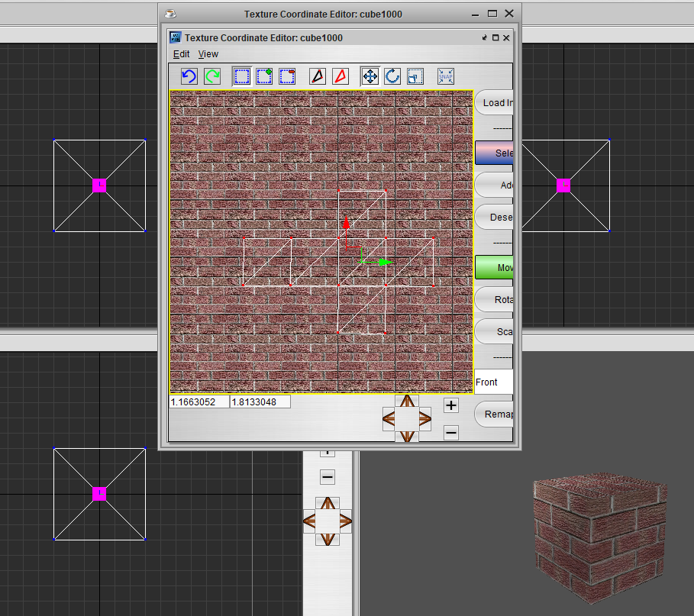The height and width of the screenshot is (616, 694).
Task: Click the Add side button
Action: click(x=494, y=185)
